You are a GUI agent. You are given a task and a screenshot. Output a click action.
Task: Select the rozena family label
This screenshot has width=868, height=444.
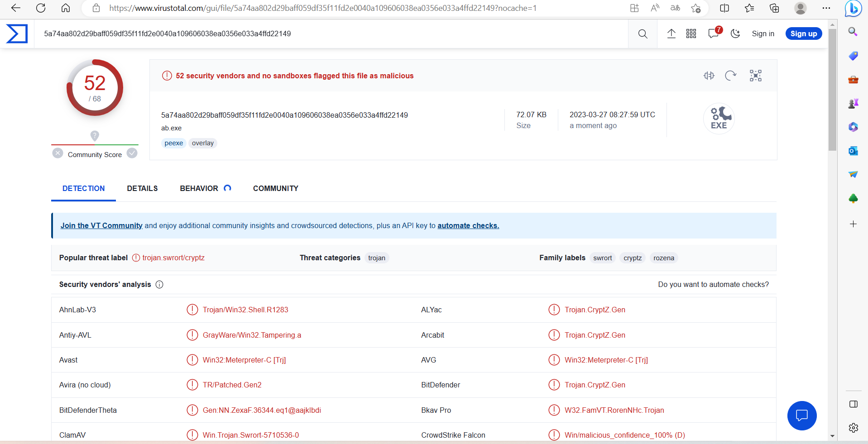(x=664, y=258)
